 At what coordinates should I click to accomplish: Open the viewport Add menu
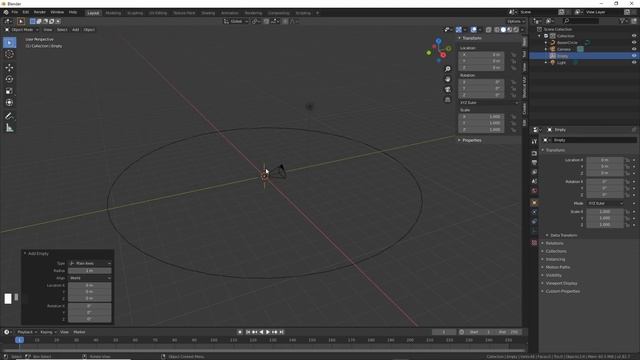(76, 30)
